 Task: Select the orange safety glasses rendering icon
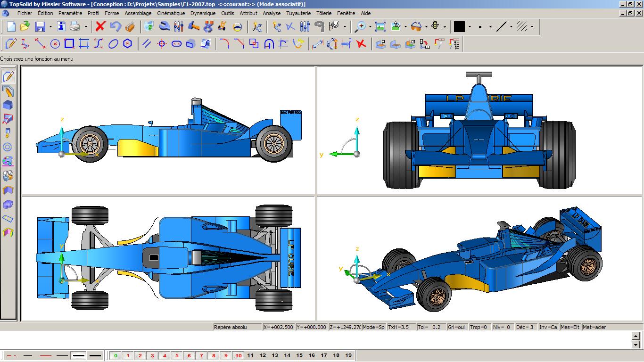416,26
